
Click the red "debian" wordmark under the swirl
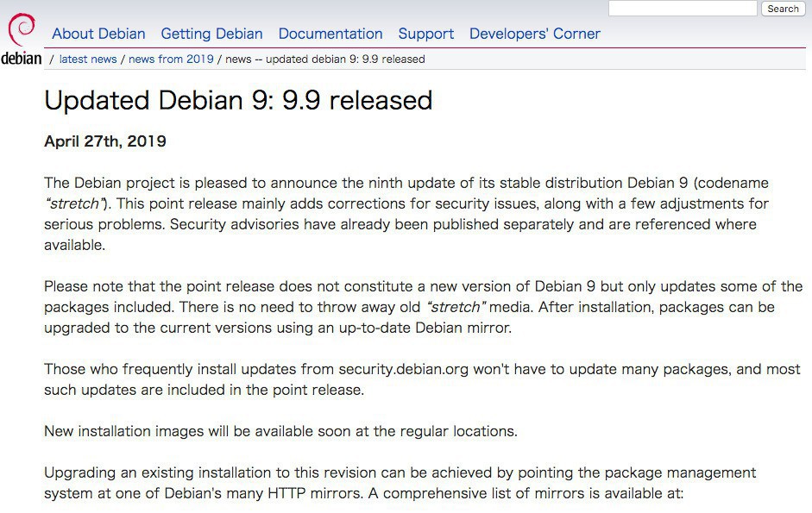click(21, 59)
